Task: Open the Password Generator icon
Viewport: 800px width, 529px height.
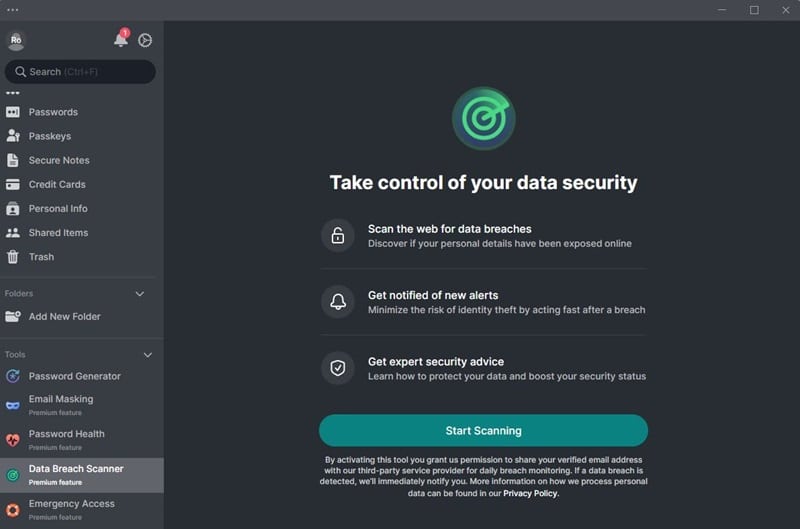Action: [x=13, y=376]
